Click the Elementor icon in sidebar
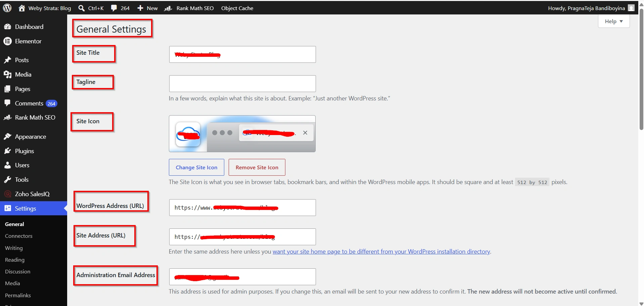 click(7, 41)
